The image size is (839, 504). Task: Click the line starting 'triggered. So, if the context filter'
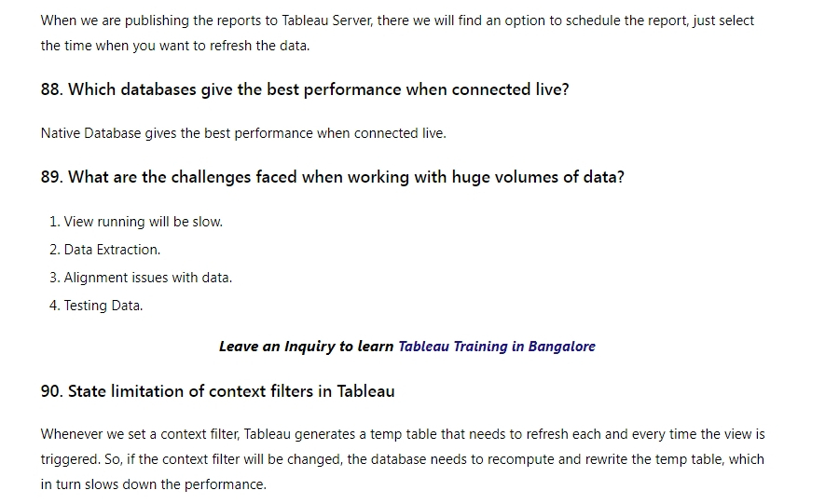tap(403, 459)
